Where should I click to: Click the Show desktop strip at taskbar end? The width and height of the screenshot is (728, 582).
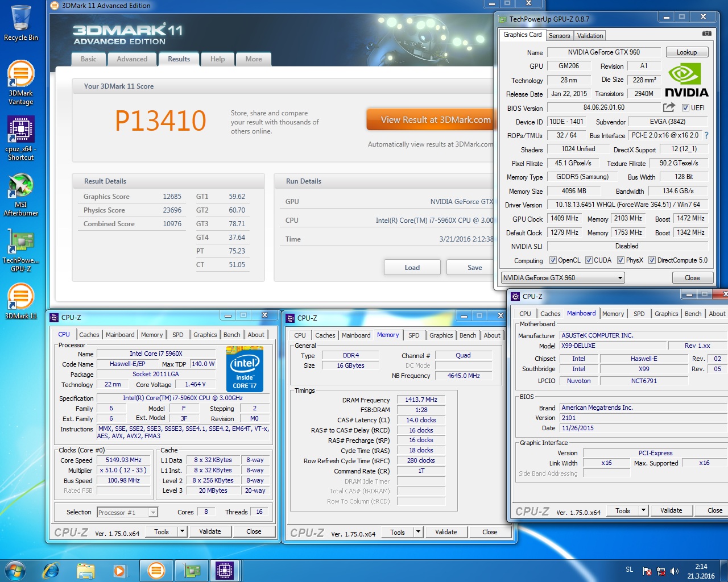click(x=724, y=571)
